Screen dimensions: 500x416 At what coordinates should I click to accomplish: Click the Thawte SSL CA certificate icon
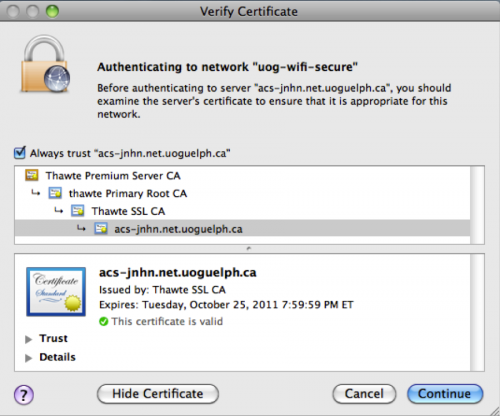tap(77, 211)
